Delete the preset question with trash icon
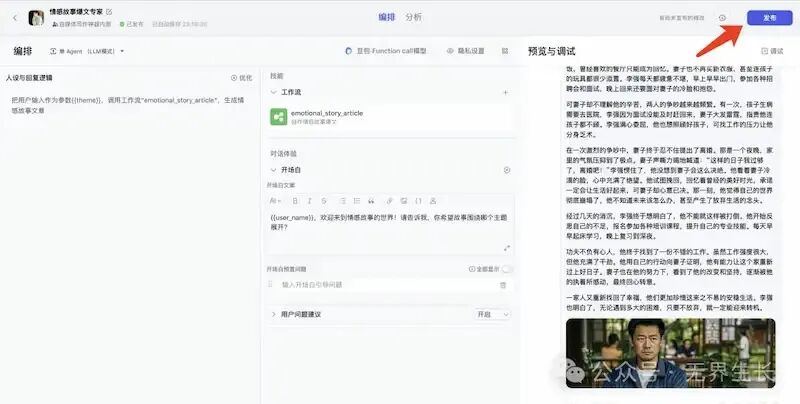The width and height of the screenshot is (800, 404). (503, 285)
